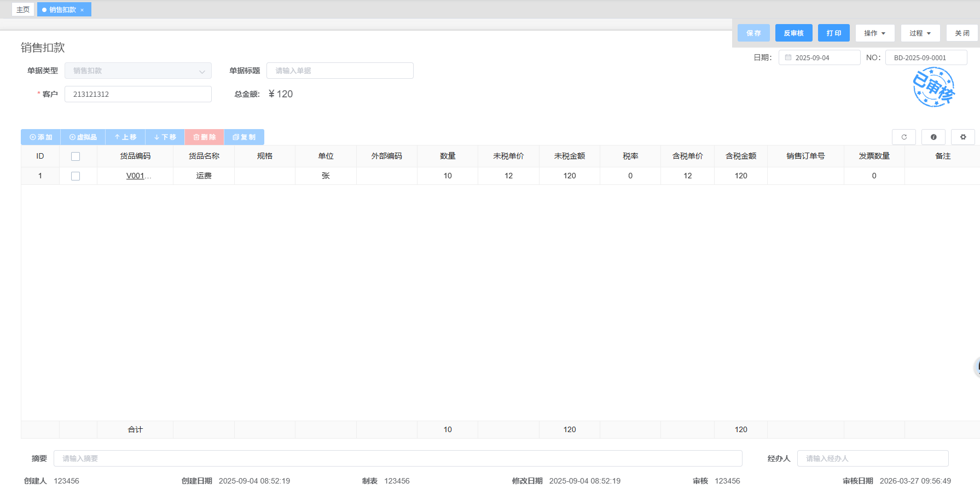Switch to the 主页 tab
This screenshot has width=980, height=489.
click(x=23, y=10)
